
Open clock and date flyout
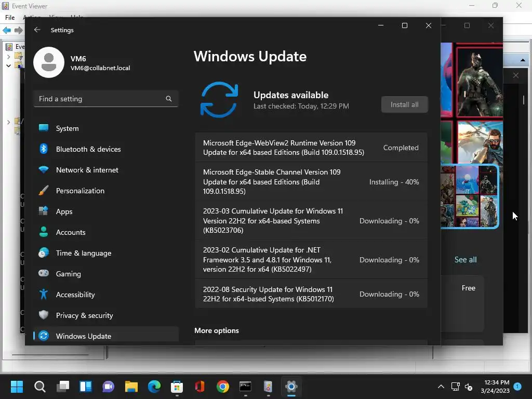tap(495, 387)
